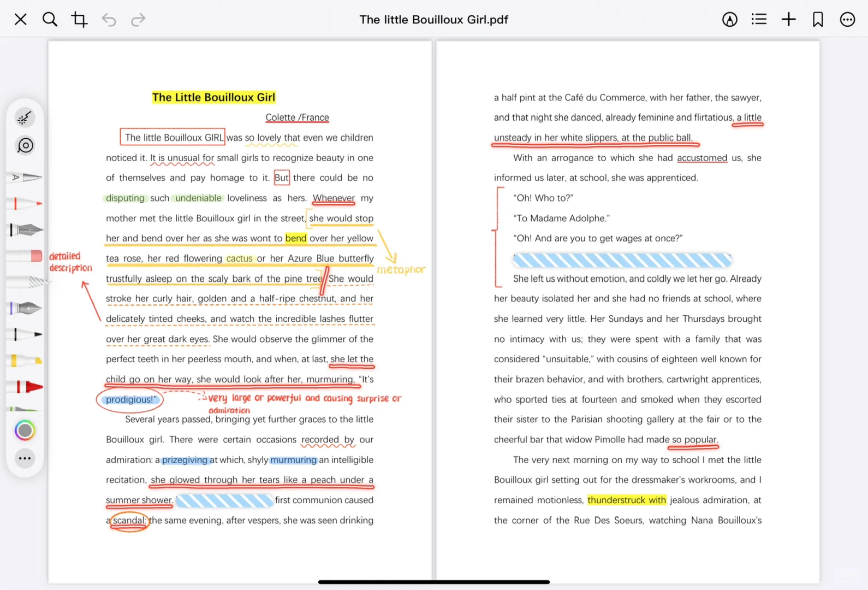Click the circled word 'prodigious!'
Viewport: 868px width, 590px height.
pos(131,400)
